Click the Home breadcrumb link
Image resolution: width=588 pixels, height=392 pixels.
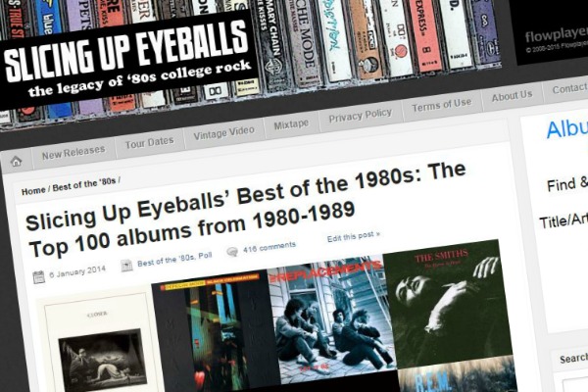(33, 191)
